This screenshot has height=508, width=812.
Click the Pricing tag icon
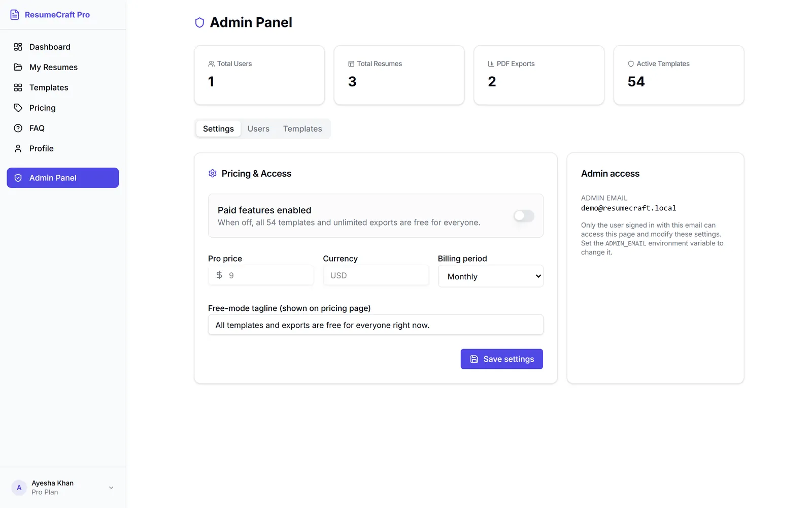coord(18,108)
